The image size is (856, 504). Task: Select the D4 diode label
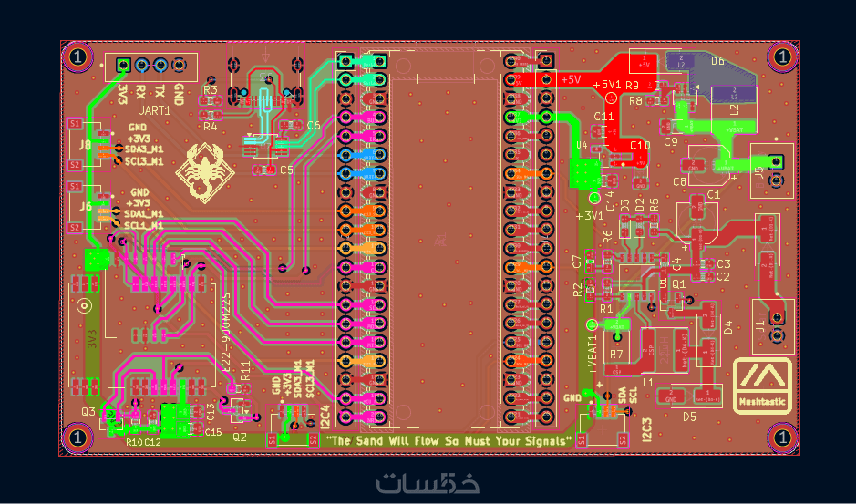[727, 328]
